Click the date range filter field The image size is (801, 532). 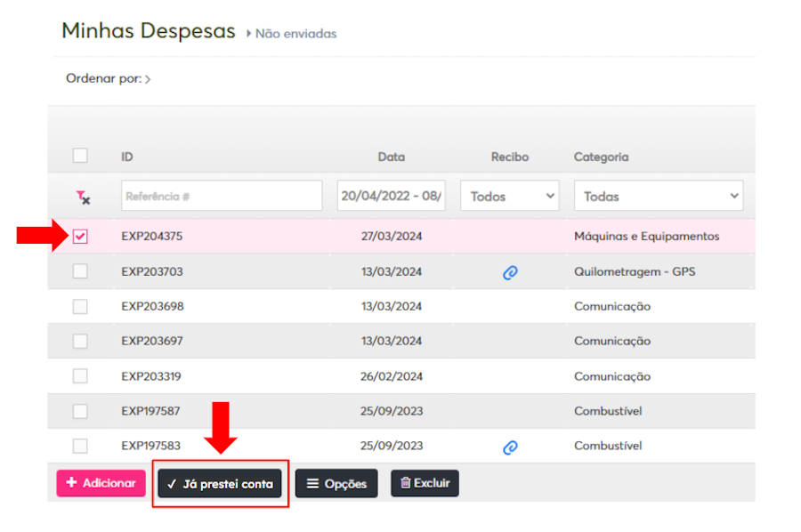pyautogui.click(x=392, y=195)
